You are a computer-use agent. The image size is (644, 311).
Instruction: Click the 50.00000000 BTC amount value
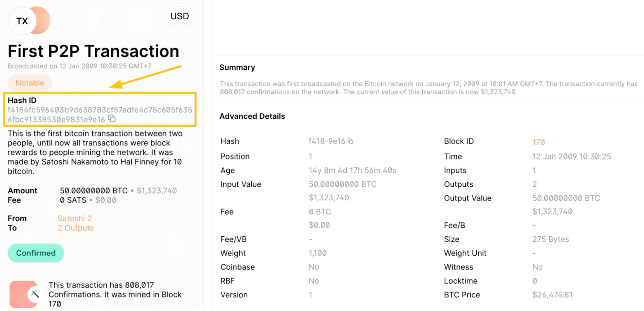tap(94, 191)
